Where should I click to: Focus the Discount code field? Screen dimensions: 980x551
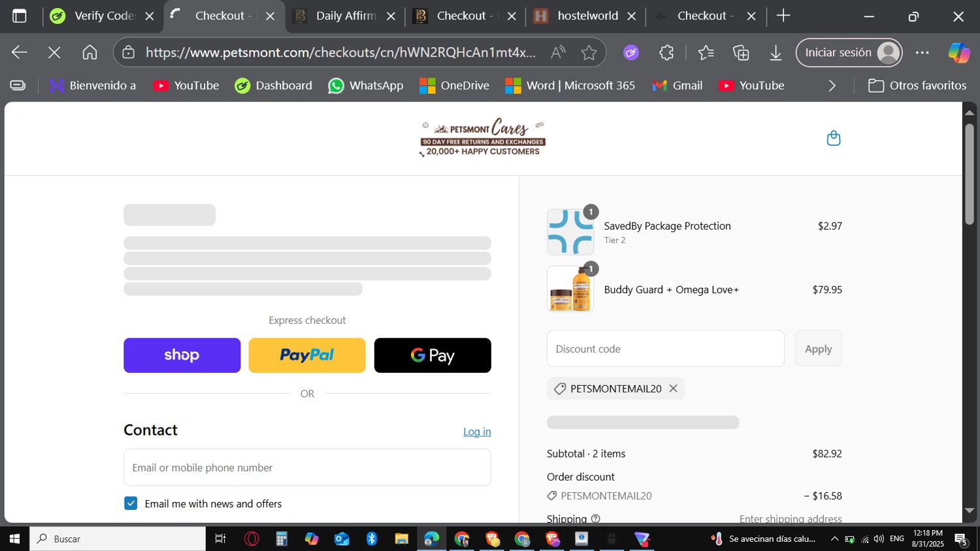point(665,349)
